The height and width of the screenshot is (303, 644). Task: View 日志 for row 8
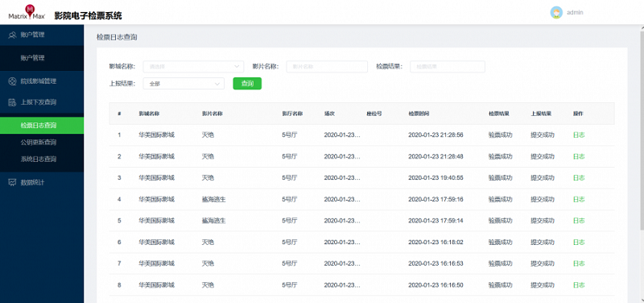(579, 285)
